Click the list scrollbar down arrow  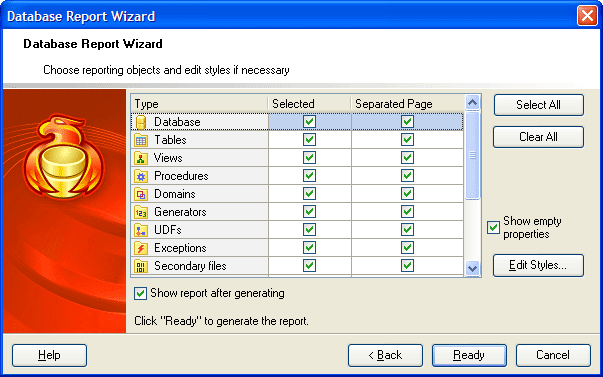click(473, 268)
